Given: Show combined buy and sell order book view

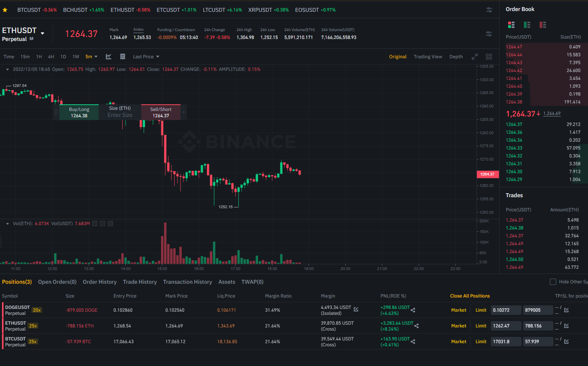Looking at the screenshot, I should [511, 25].
